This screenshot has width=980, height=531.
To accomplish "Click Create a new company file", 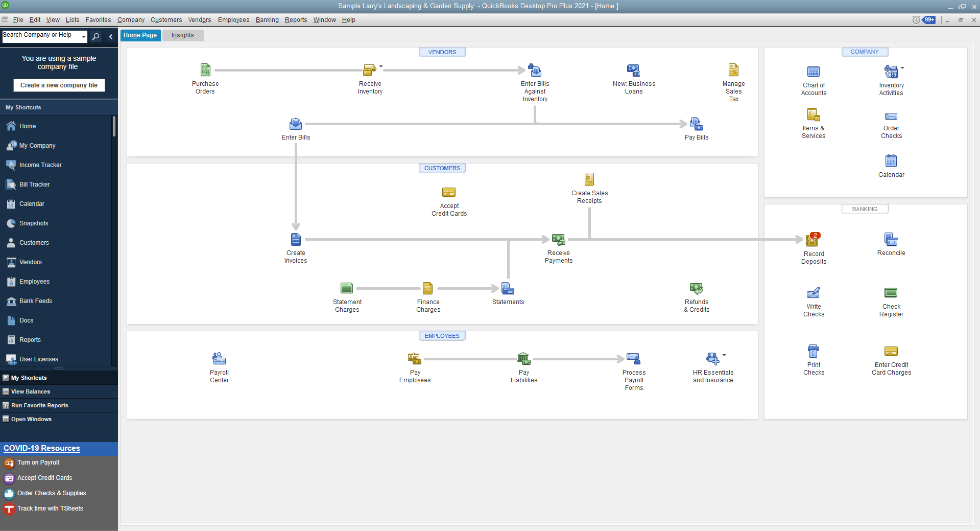I will tap(59, 85).
